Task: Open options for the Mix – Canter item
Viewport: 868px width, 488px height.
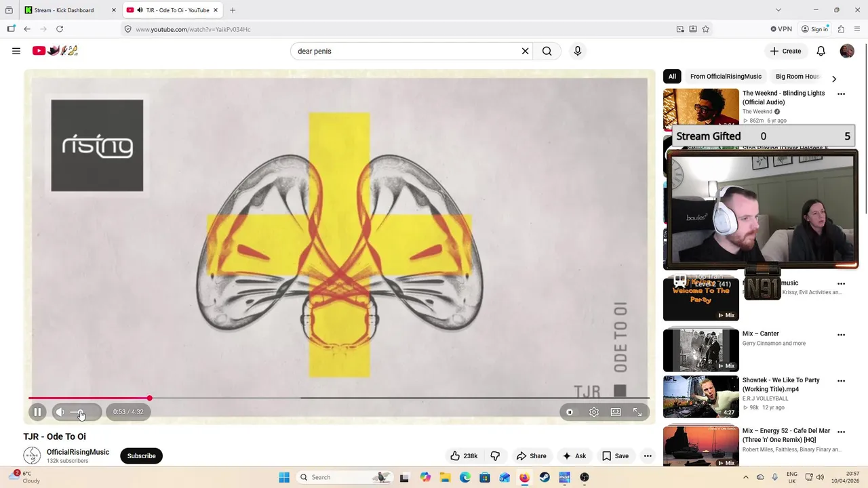Action: pyautogui.click(x=842, y=335)
